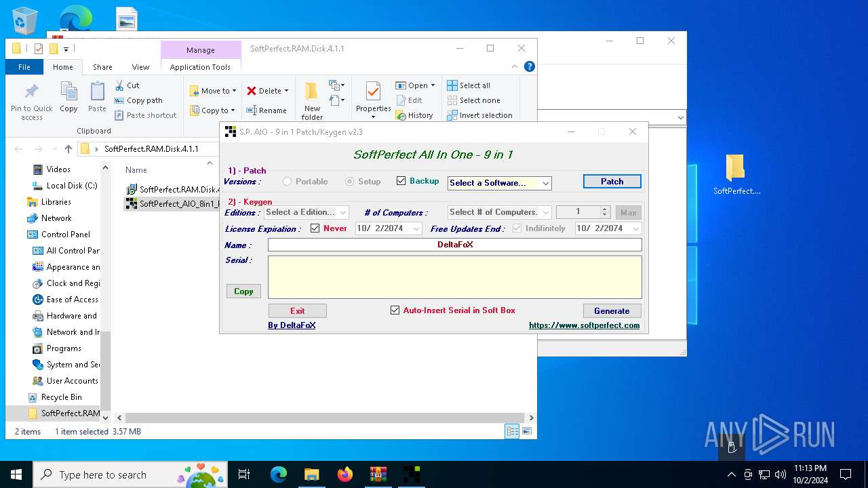This screenshot has width=868, height=488.
Task: Click the Copy ribbon icon
Action: tap(68, 97)
